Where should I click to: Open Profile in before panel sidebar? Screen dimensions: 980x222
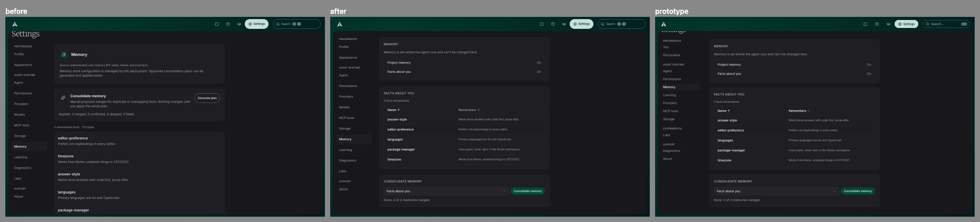tap(29, 54)
